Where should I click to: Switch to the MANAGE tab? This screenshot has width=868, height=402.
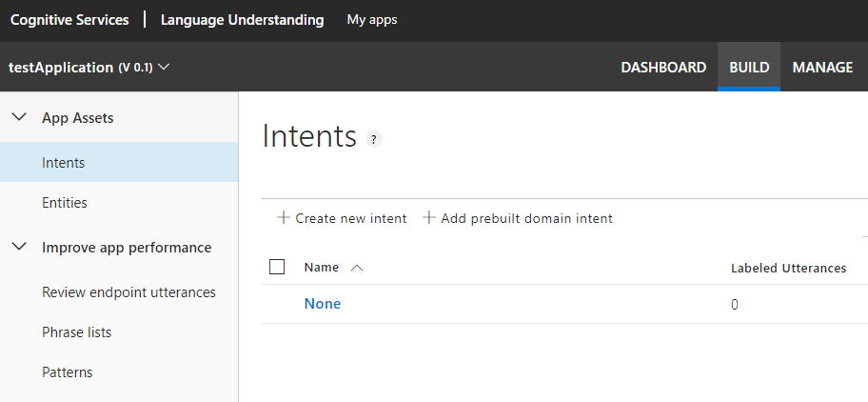click(822, 68)
